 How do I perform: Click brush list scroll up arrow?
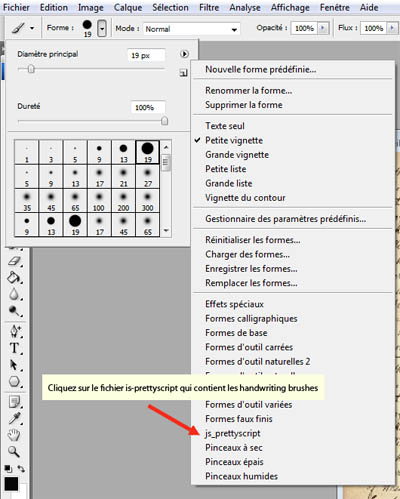166,147
